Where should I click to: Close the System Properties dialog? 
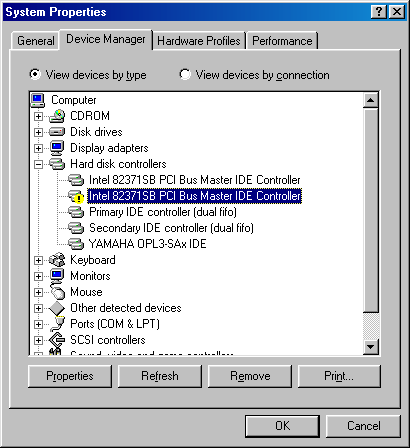[x=397, y=12]
